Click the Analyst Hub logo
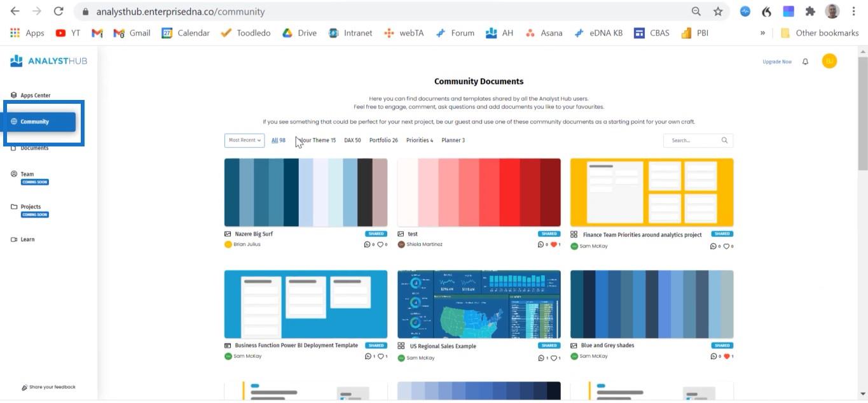The image size is (868, 403). 48,61
